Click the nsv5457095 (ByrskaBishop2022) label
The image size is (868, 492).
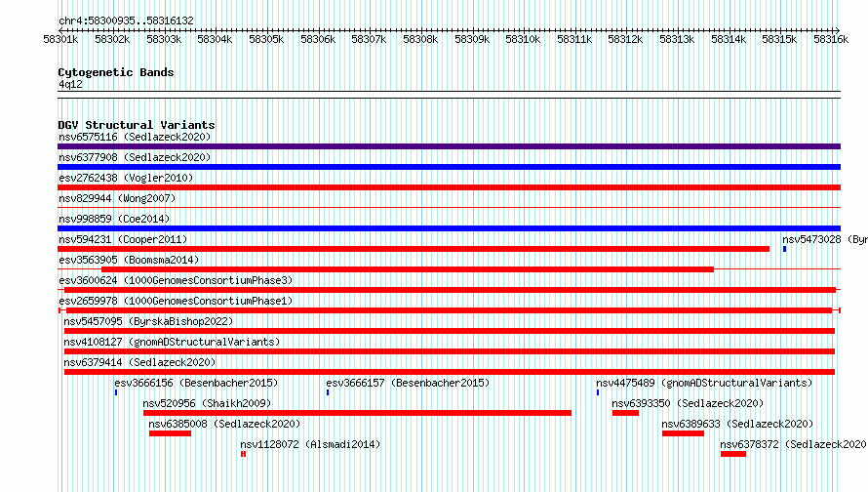[x=148, y=321]
